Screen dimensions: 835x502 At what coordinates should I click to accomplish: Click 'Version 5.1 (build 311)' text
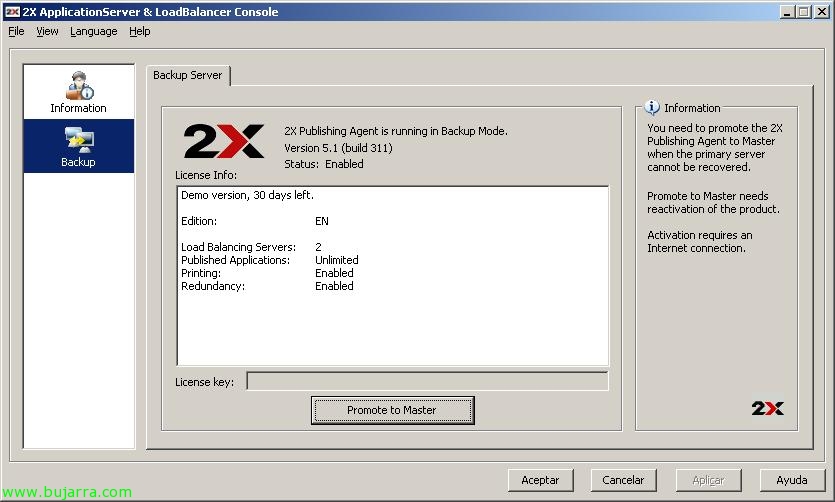[x=338, y=148]
